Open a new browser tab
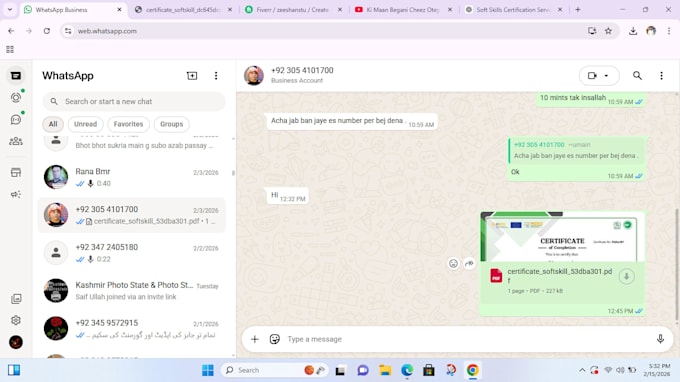Image resolution: width=680 pixels, height=382 pixels. [578, 10]
